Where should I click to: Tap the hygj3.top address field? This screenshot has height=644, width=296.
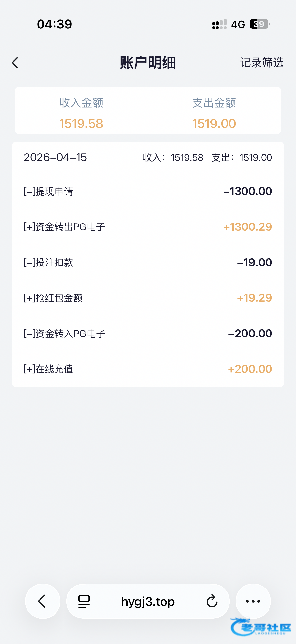click(x=148, y=601)
